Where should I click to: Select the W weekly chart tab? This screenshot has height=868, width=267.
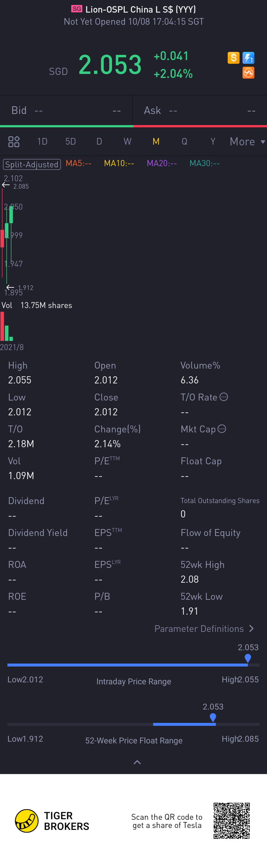[x=127, y=141]
